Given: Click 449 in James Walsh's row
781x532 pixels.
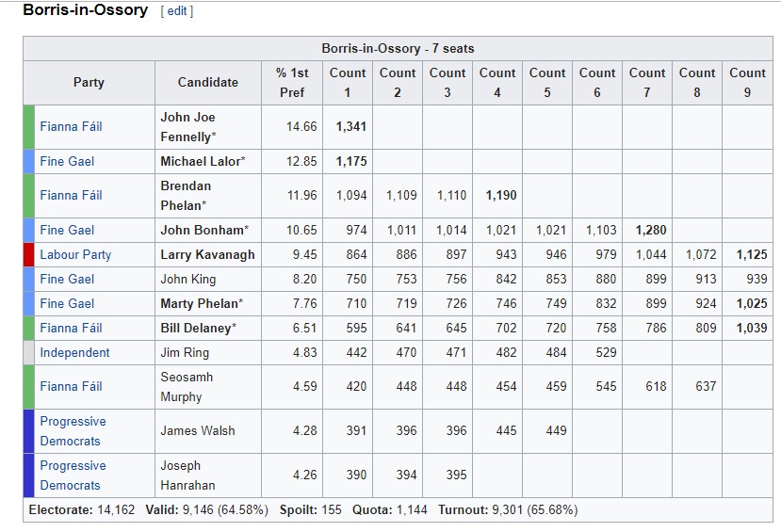Looking at the screenshot, I should (x=556, y=431).
